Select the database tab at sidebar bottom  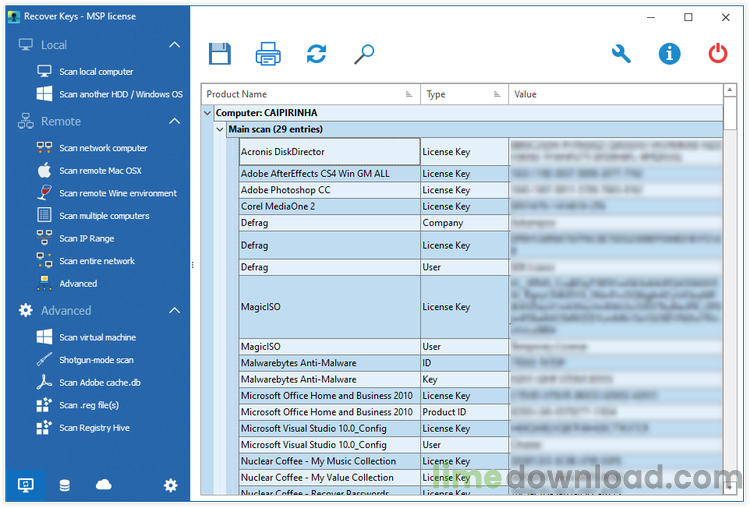tap(65, 485)
